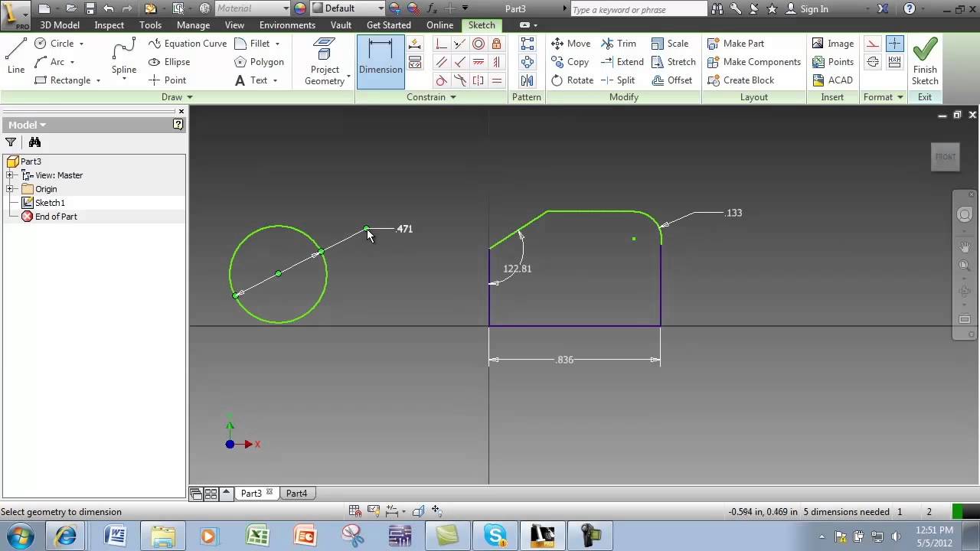Select the Mirror pattern icon

point(528,80)
